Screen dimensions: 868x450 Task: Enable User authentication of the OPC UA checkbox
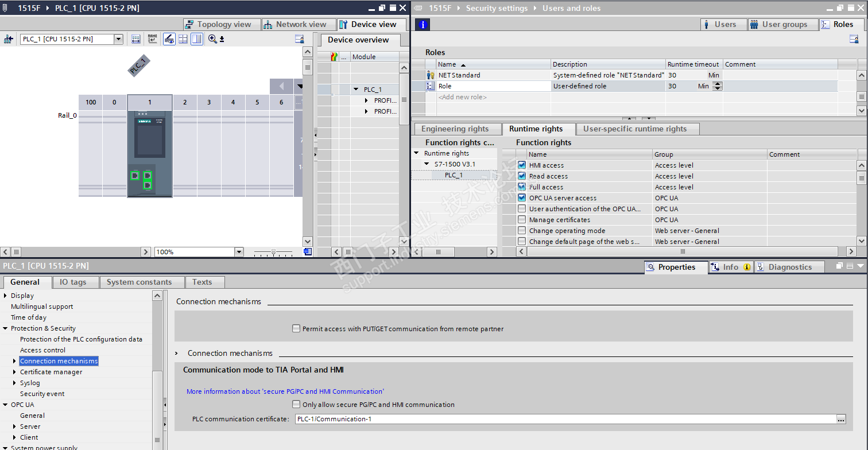tap(521, 209)
